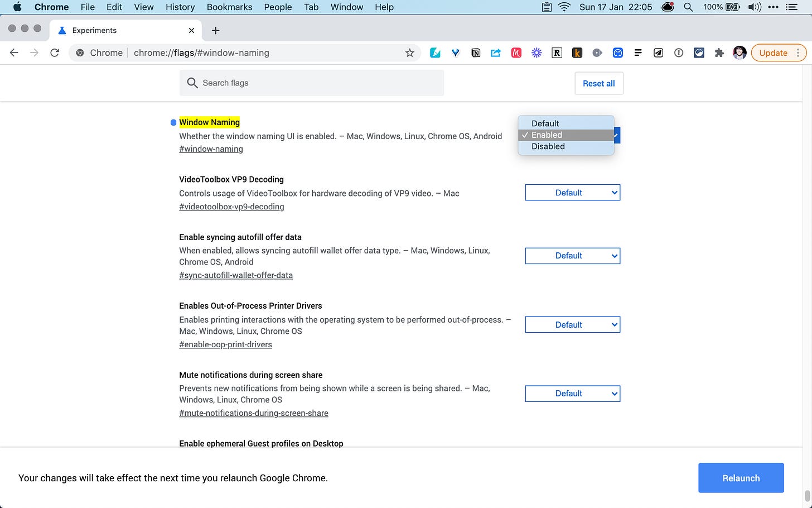This screenshot has height=508, width=812.
Task: Click the address bar URL
Action: [201, 52]
